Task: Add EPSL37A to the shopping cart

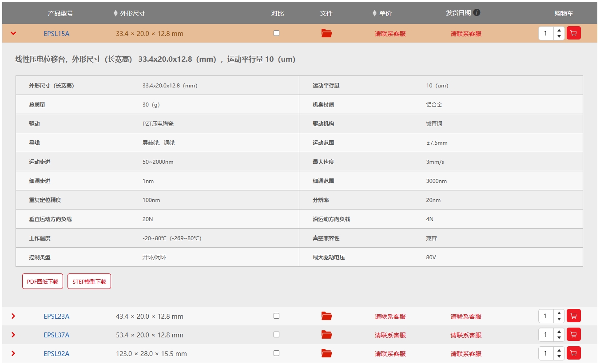Action: click(573, 335)
